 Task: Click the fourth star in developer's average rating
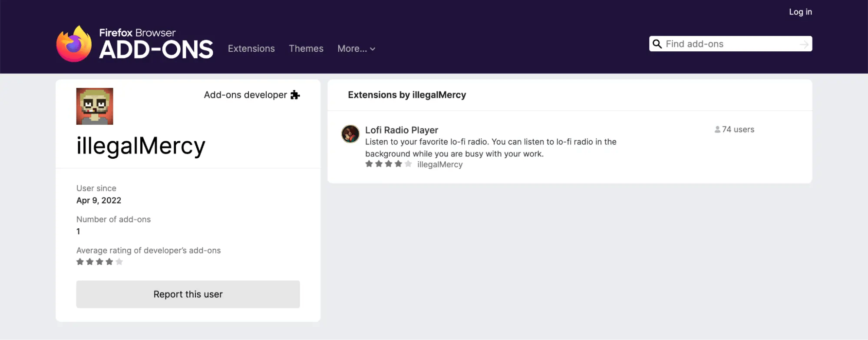click(109, 261)
